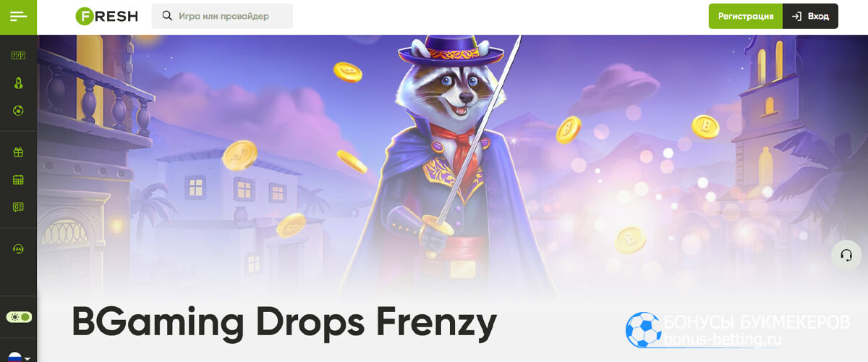Expand the Russian flag language selector
This screenshot has height=362, width=868.
[x=18, y=357]
